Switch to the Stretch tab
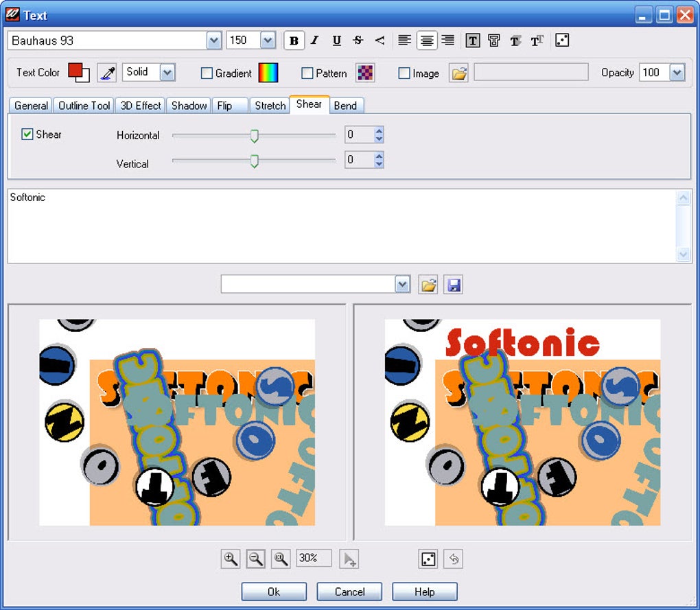The image size is (700, 610). coord(270,106)
